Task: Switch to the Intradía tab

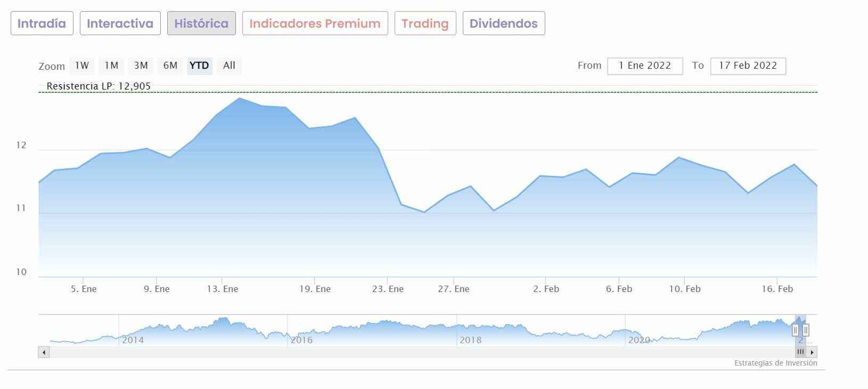Action: click(42, 23)
